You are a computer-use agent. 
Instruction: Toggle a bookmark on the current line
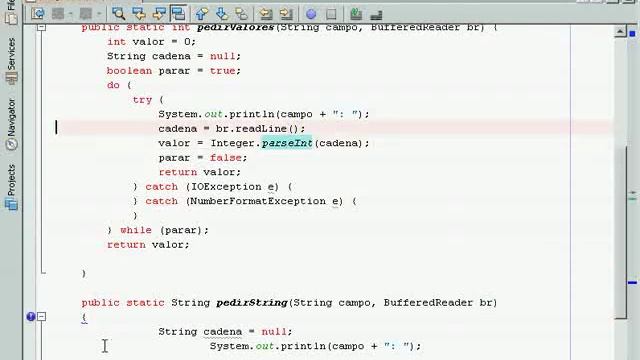click(242, 14)
